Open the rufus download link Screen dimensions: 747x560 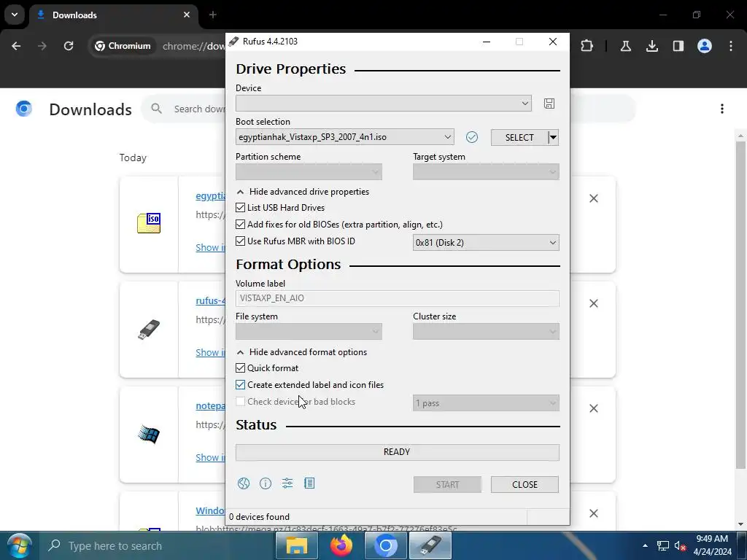click(x=210, y=300)
